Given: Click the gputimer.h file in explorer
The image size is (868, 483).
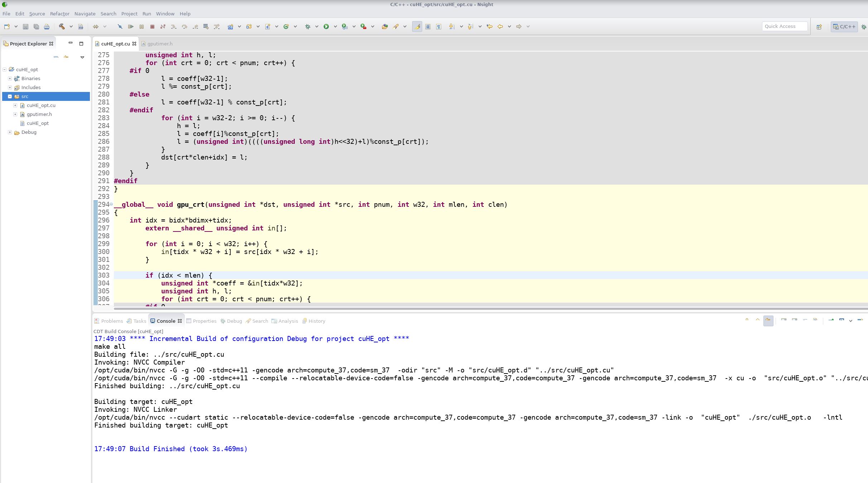Looking at the screenshot, I should click(x=39, y=114).
